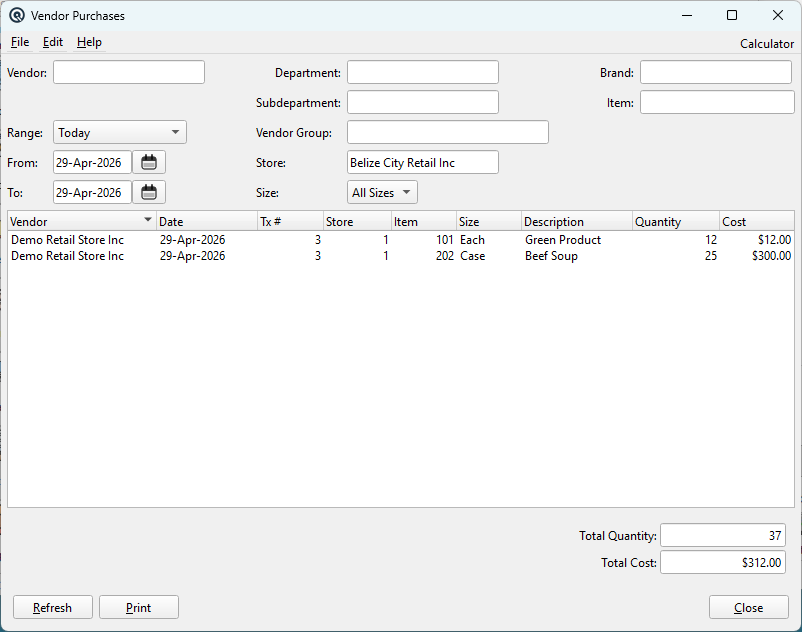
Task: Open the Help menu
Action: tap(89, 42)
